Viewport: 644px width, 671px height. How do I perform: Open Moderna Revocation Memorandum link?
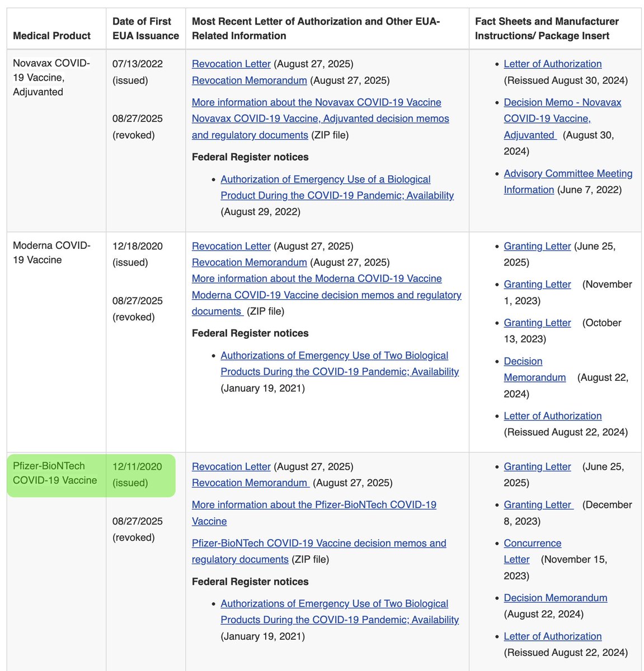(250, 262)
